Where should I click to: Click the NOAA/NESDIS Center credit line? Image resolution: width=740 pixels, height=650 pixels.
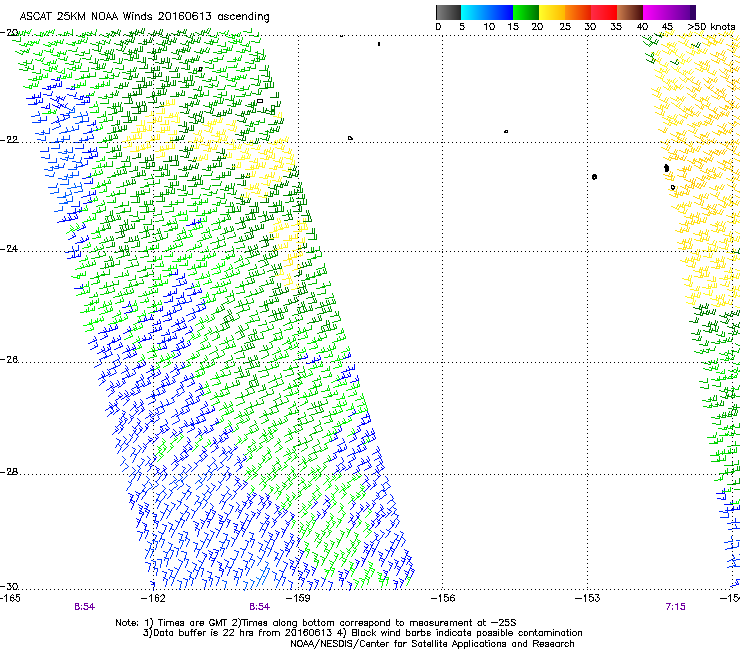432,644
